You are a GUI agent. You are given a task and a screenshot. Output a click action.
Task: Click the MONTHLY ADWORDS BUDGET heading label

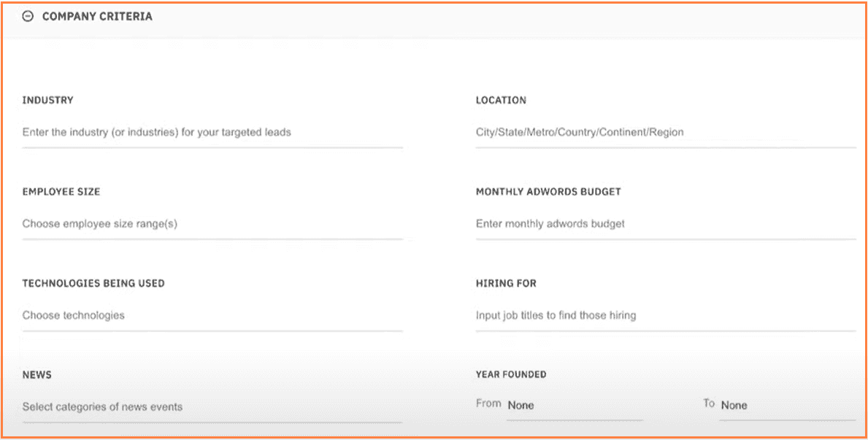tap(548, 192)
